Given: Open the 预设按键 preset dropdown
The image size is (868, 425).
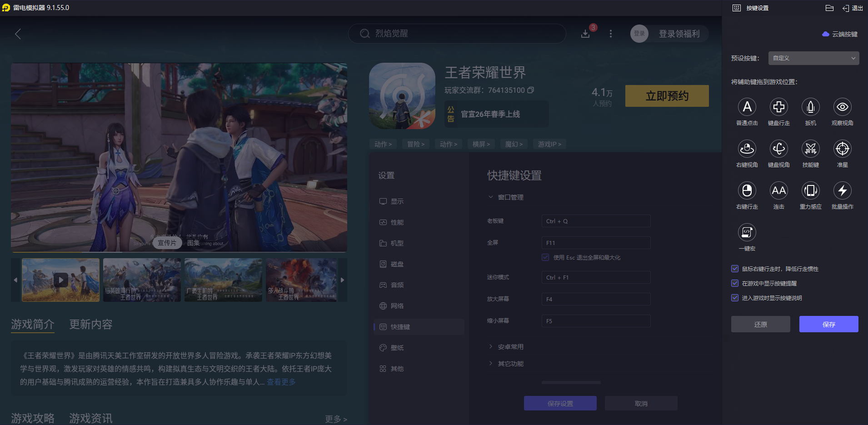Looking at the screenshot, I should (813, 58).
